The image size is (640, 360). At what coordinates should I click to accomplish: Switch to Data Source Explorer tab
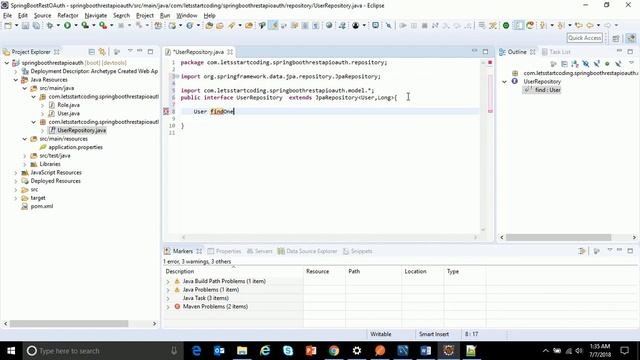307,251
